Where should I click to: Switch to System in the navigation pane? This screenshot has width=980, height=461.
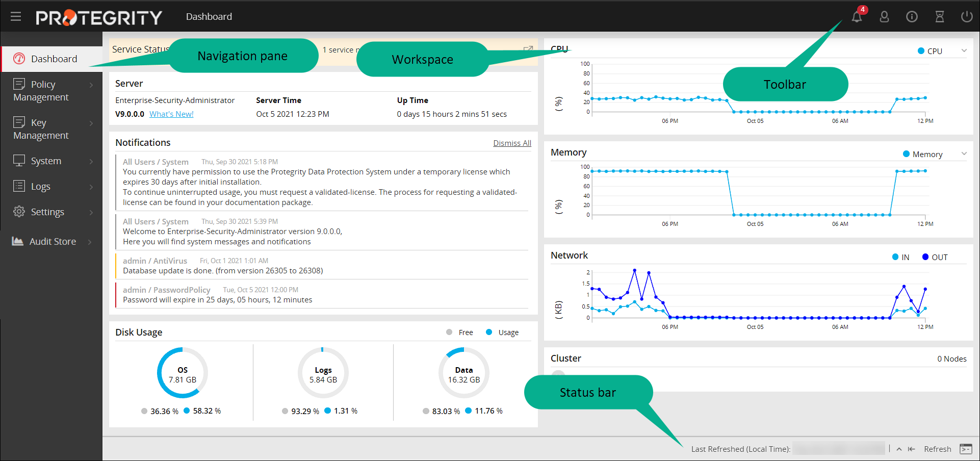tap(45, 161)
